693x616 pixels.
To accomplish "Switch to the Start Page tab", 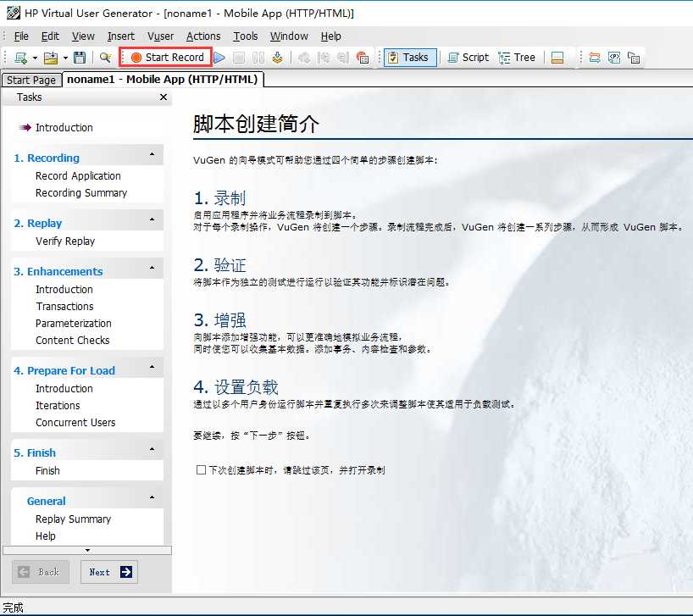I will click(x=31, y=80).
